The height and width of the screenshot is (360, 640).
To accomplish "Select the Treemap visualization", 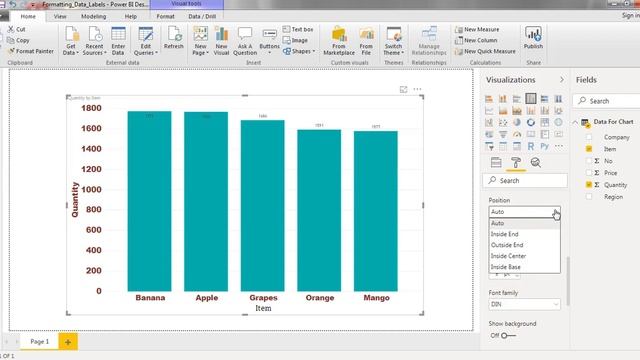I will coord(544,122).
